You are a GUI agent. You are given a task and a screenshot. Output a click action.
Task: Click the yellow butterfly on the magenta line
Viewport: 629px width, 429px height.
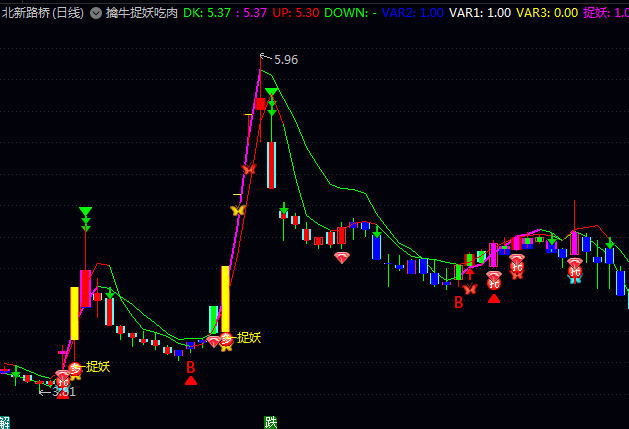pos(238,210)
